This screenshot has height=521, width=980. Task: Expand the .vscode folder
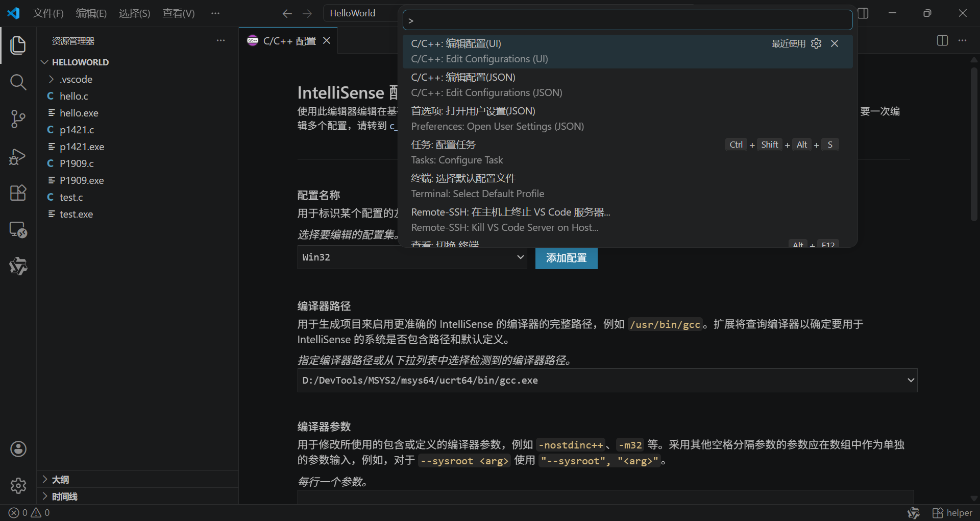pos(51,79)
